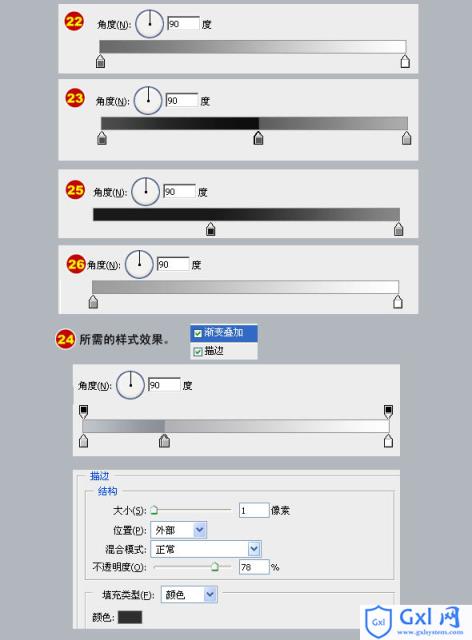Click the opacity field showing 78
The height and width of the screenshot is (640, 472).
254,567
